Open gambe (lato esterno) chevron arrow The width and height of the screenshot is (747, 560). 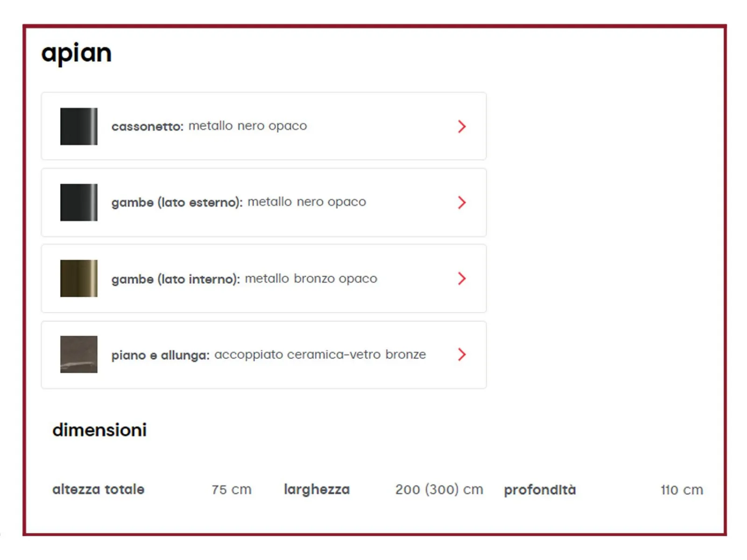pos(462,203)
